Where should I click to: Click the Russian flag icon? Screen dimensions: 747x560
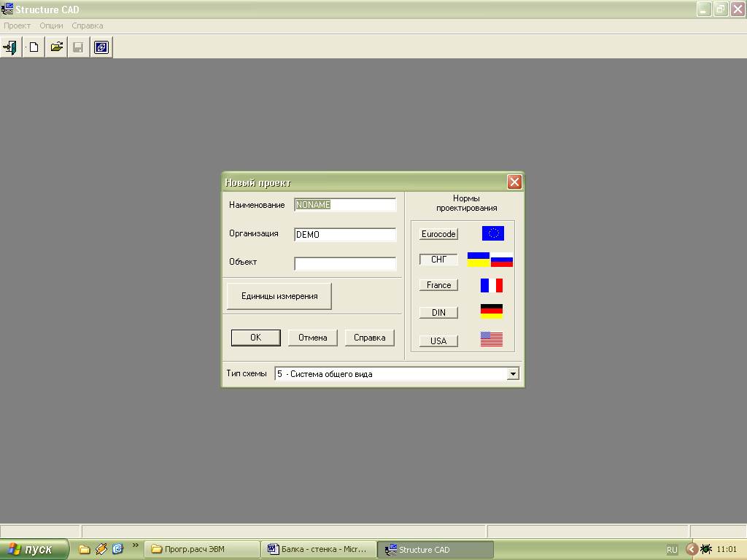pyautogui.click(x=502, y=260)
